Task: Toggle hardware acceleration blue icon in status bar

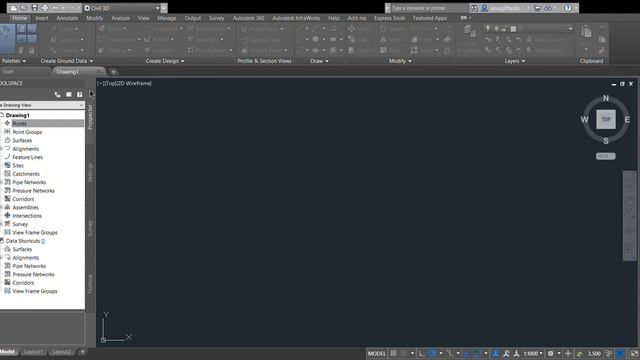Action: [621, 353]
